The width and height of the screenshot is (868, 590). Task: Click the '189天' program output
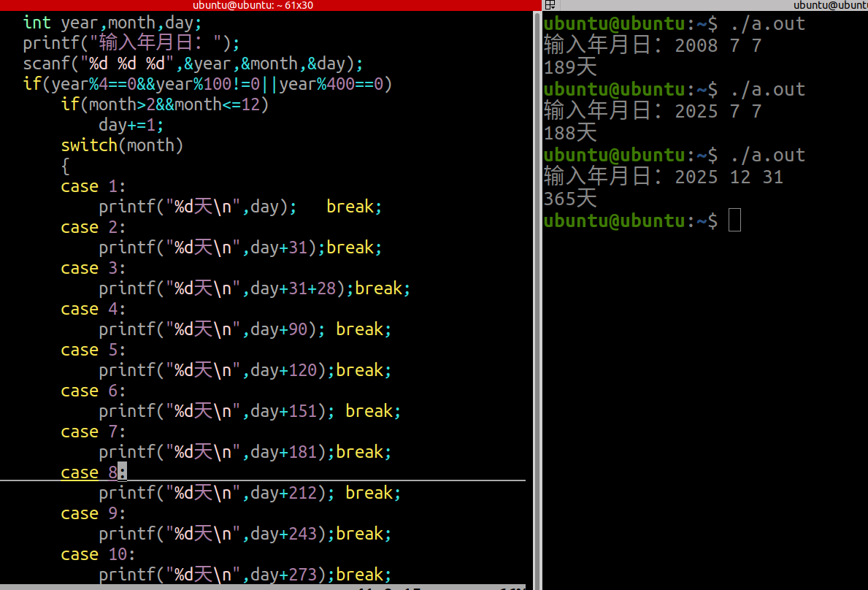pos(569,66)
